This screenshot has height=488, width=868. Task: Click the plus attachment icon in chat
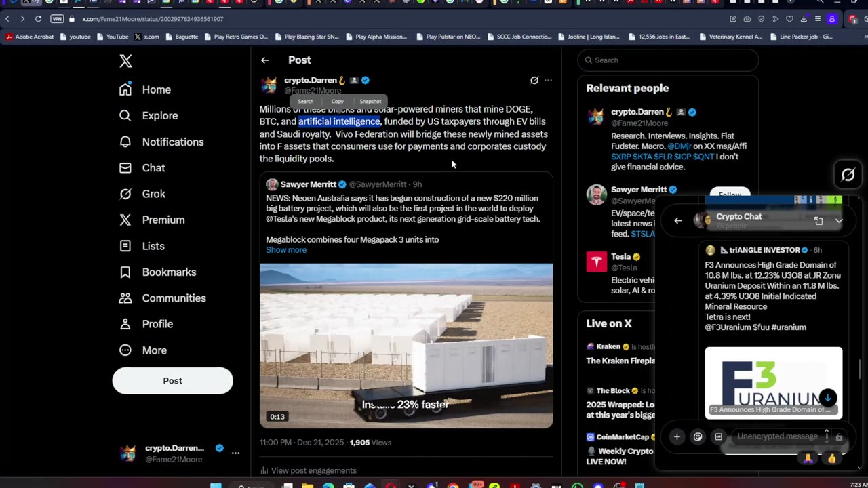click(x=677, y=437)
